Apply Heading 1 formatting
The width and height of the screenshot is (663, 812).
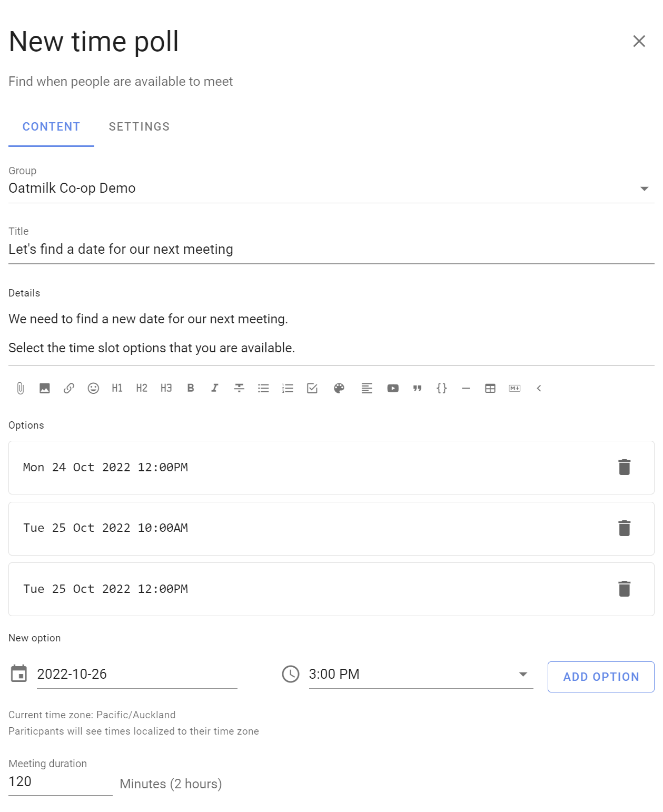click(117, 388)
